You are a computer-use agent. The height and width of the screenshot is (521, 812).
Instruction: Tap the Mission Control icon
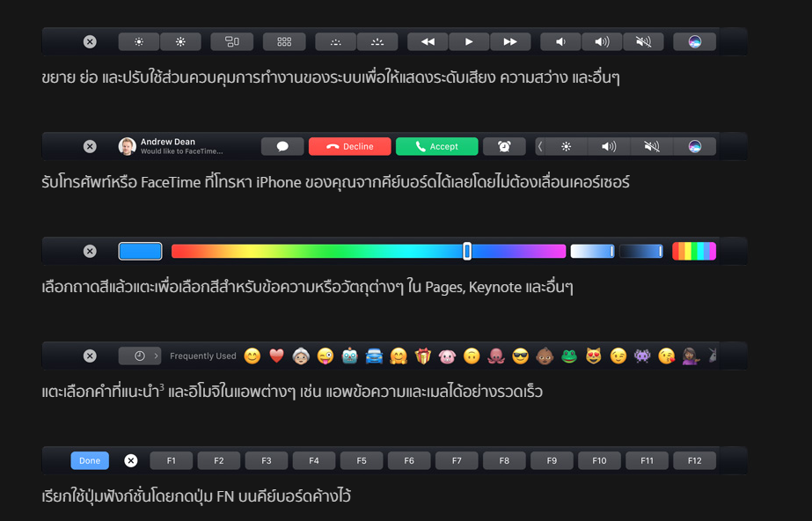coord(232,41)
